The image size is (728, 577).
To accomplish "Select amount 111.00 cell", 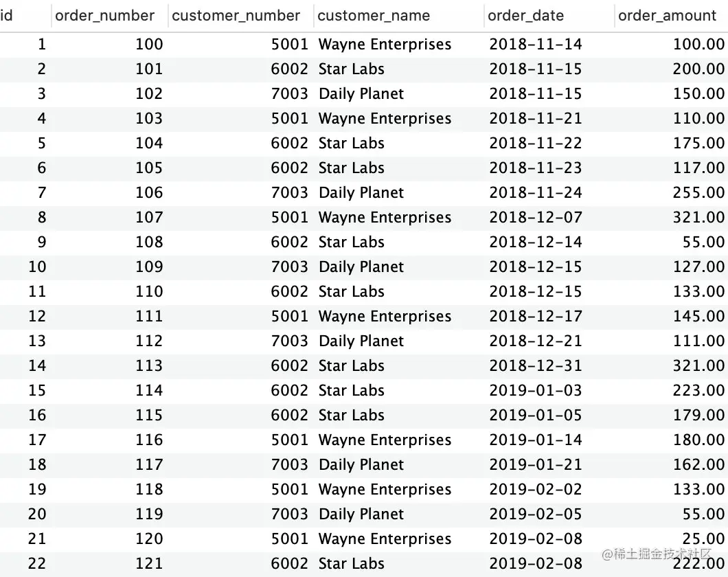I will 698,341.
